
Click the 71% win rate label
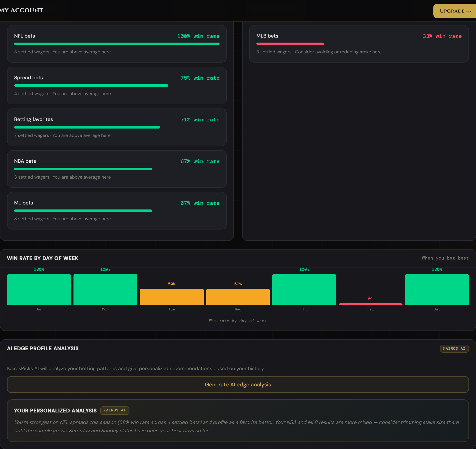pyautogui.click(x=200, y=120)
